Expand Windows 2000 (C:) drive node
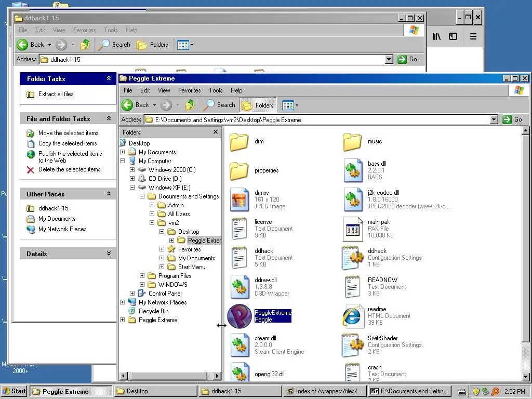 pyautogui.click(x=132, y=170)
